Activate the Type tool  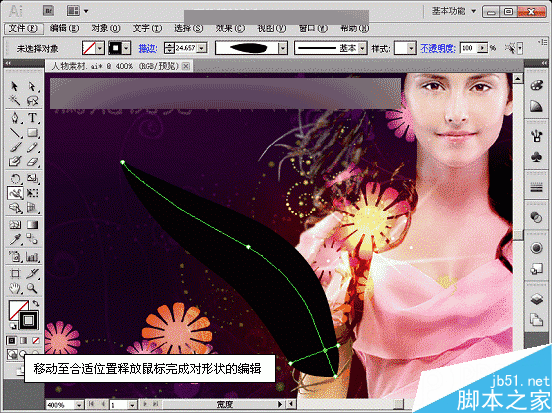coord(32,118)
